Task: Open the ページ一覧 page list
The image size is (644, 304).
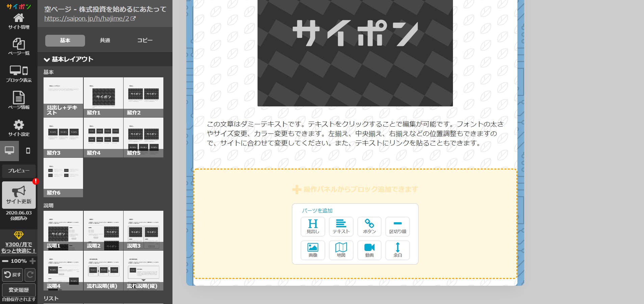Action: tap(19, 47)
